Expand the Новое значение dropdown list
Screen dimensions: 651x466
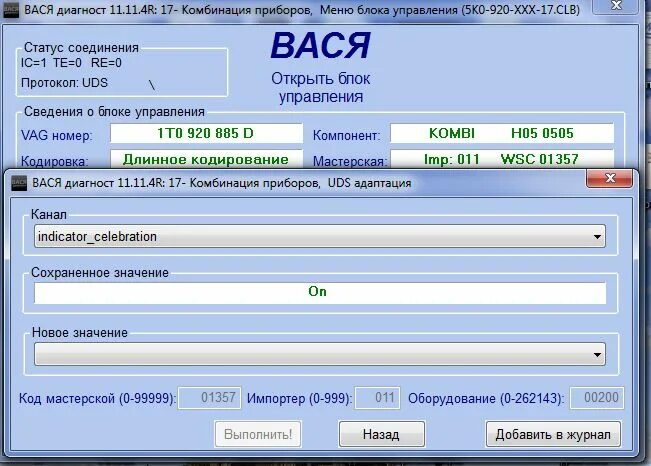[320, 354]
